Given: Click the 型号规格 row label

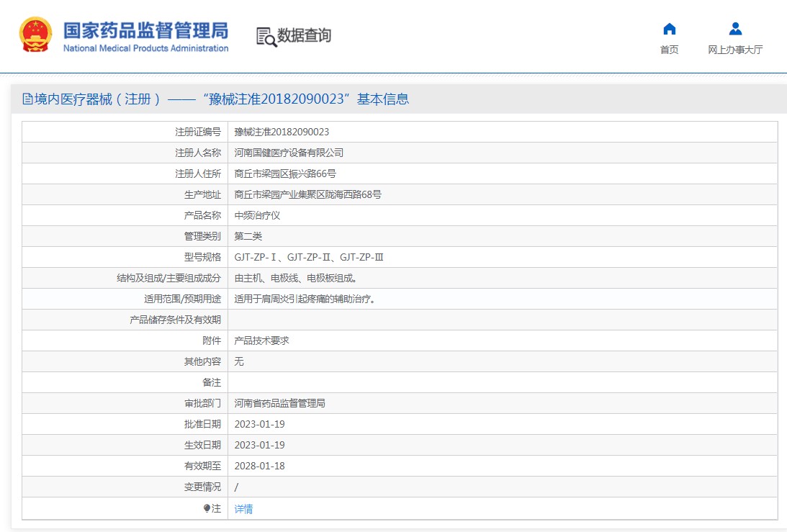Looking at the screenshot, I should [202, 257].
